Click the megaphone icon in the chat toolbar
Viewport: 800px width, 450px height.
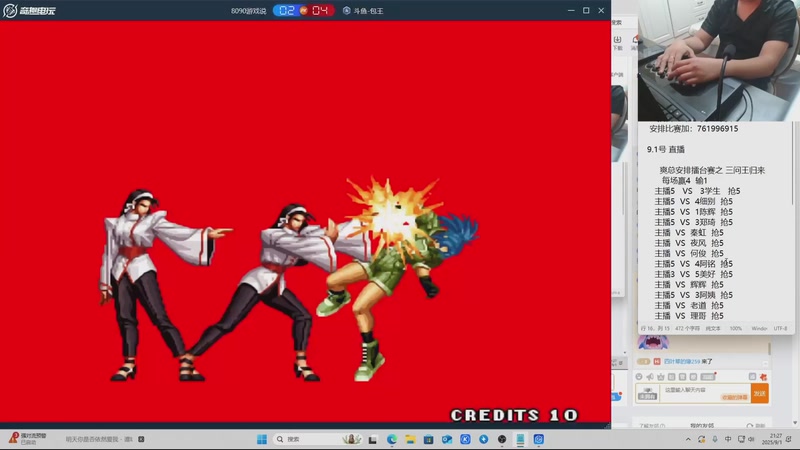(x=650, y=377)
